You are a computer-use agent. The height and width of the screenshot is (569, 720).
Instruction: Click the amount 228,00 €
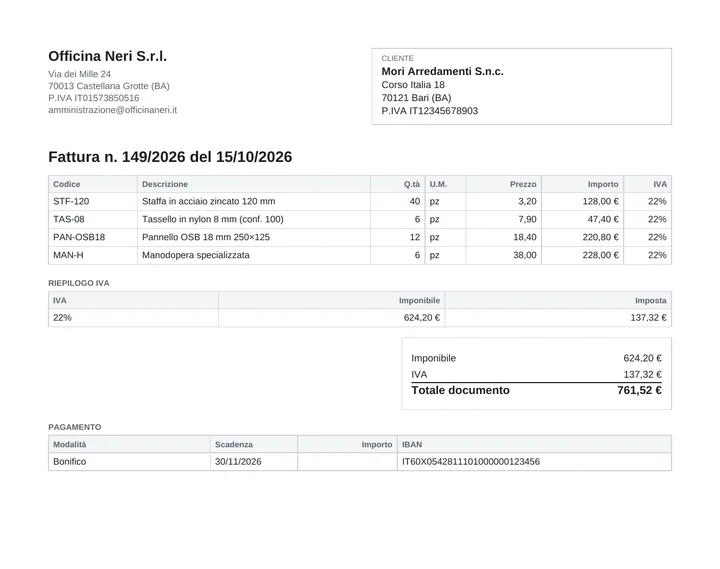click(x=601, y=255)
